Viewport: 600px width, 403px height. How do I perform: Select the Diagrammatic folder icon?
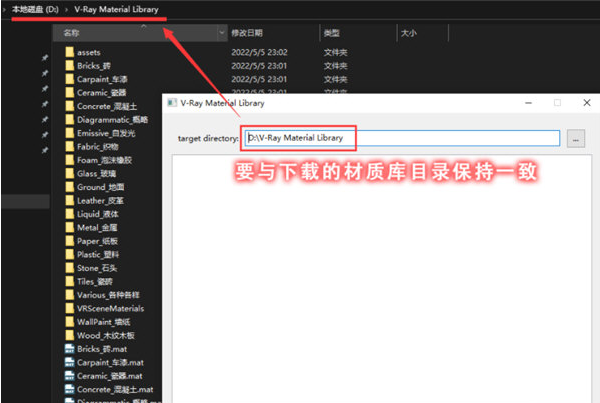pos(70,119)
